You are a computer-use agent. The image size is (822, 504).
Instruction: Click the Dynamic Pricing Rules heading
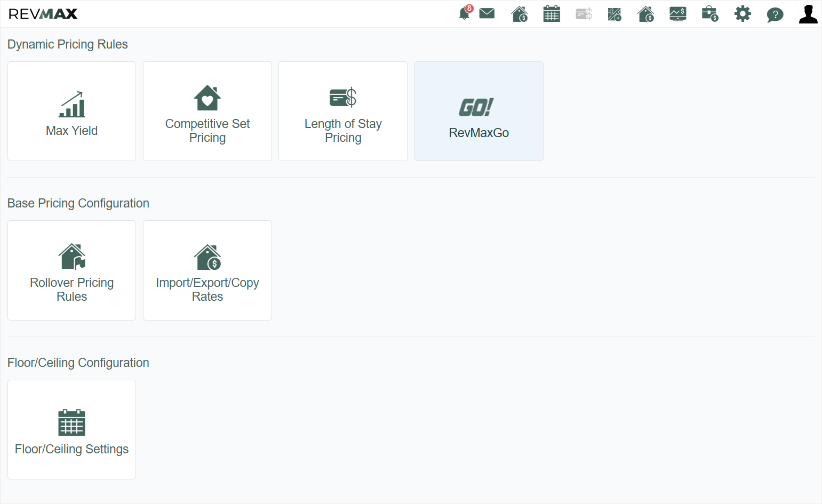click(x=68, y=44)
